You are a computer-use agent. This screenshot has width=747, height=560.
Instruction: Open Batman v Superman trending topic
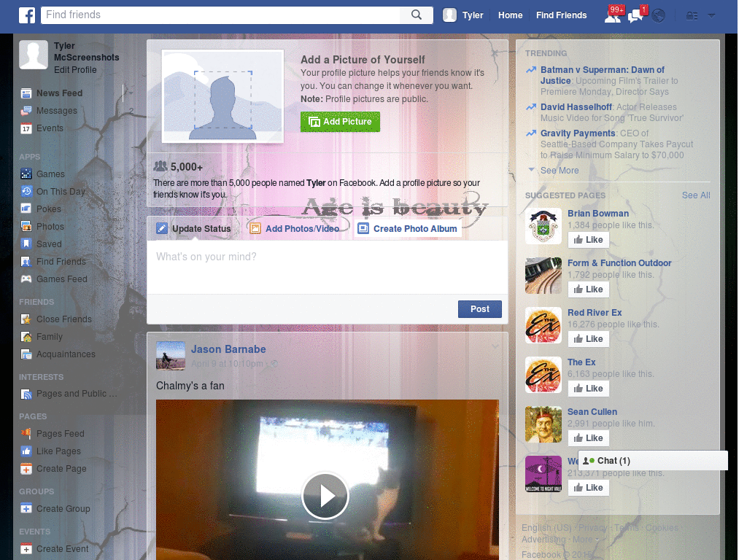(x=603, y=75)
